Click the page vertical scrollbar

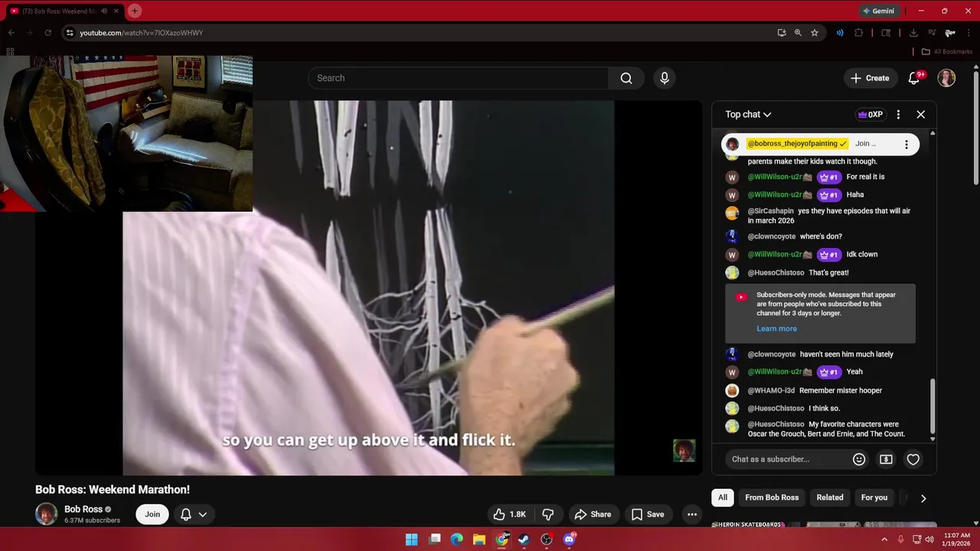975,126
